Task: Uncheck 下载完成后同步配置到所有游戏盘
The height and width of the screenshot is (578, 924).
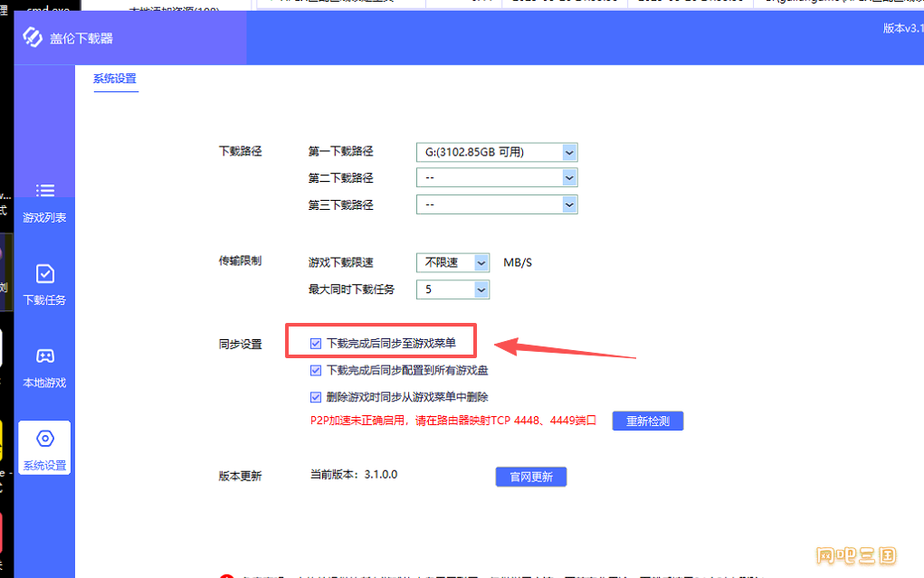Action: (316, 370)
